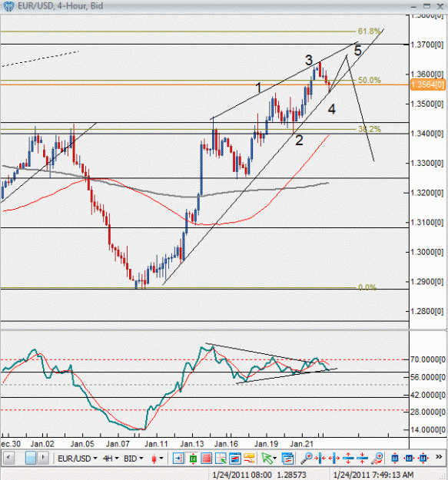The height and width of the screenshot is (480, 448).
Task: Click the horizontal fit chart icon
Action: point(409,458)
